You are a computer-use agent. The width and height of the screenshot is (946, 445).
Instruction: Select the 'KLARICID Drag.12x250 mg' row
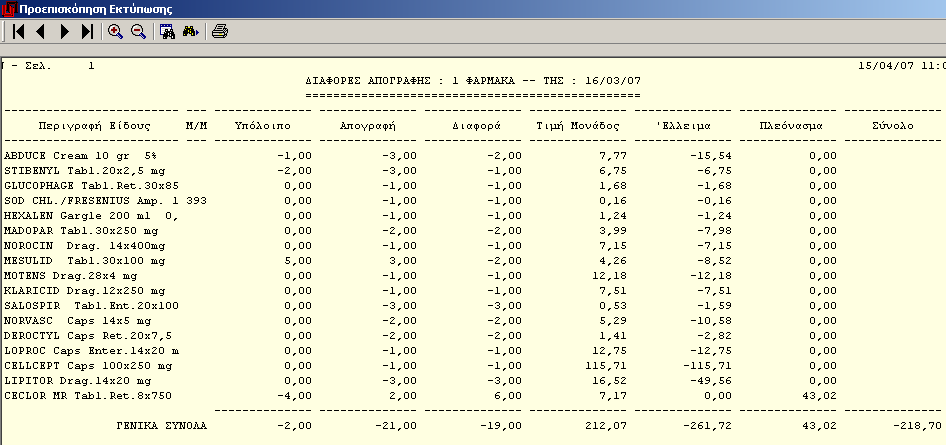coord(421,291)
